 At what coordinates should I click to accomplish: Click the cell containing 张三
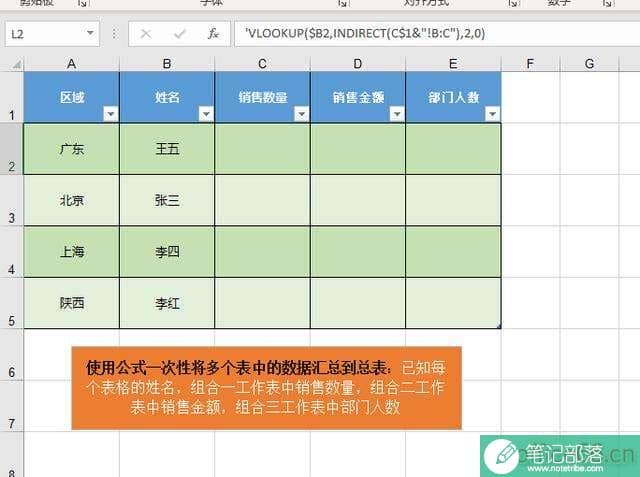[x=167, y=200]
